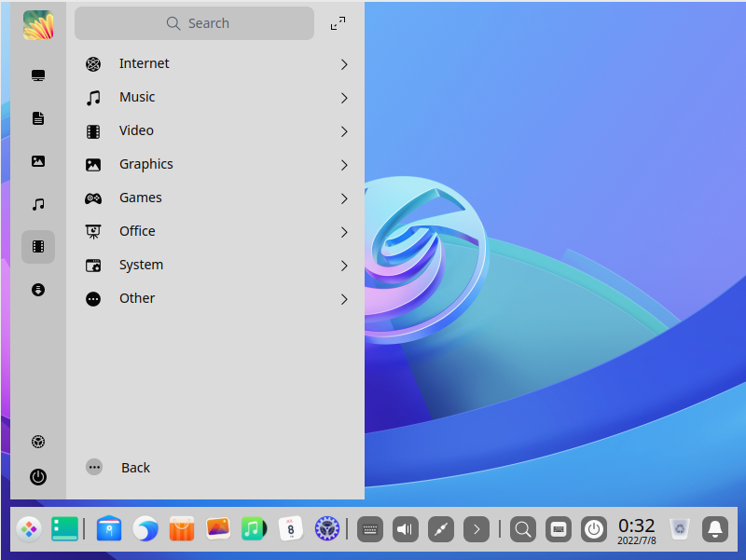Open the Graphics category sidebar icon
746x560 pixels.
click(x=37, y=161)
